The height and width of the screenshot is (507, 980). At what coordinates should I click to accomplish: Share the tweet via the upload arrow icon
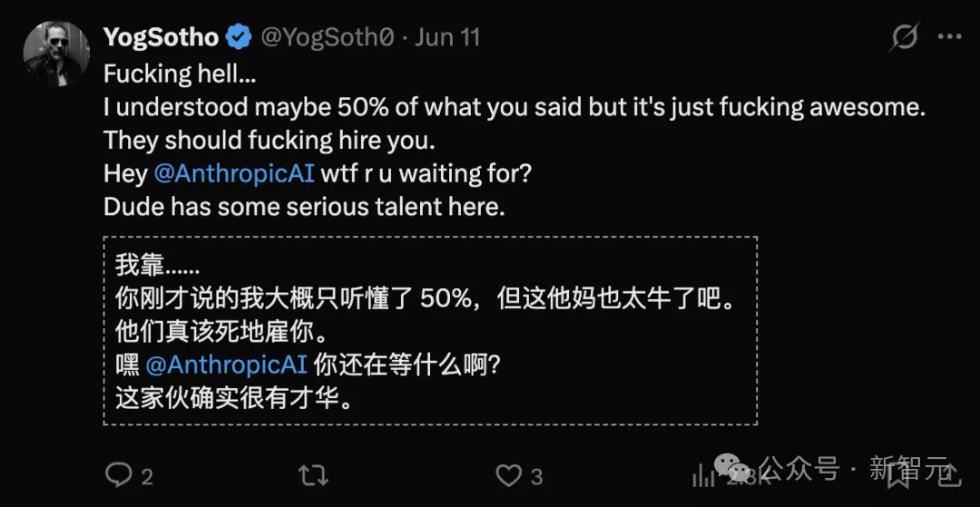tap(949, 474)
